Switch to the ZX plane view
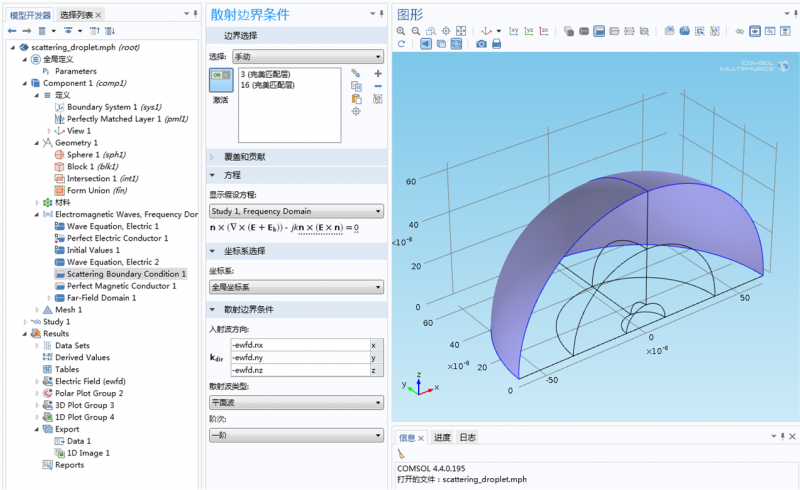Image resolution: width=800 pixels, height=490 pixels. tap(544, 31)
